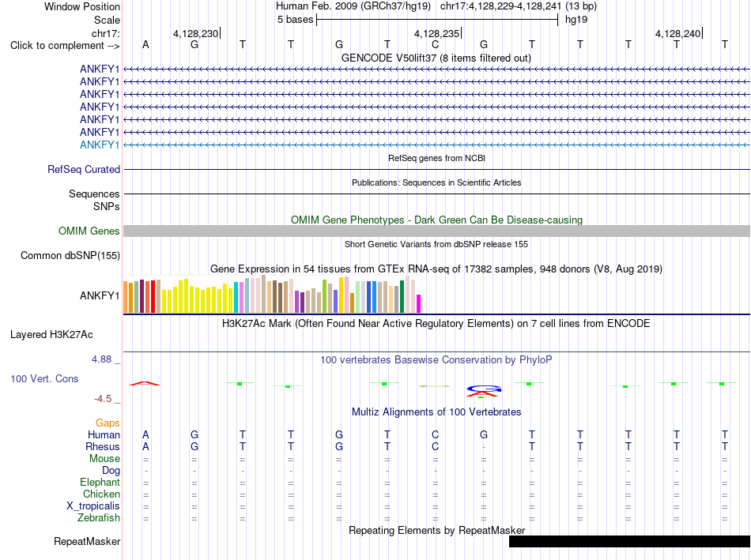This screenshot has height=560, width=751.
Task: Click 'Short Genetic Variants from dbSNP release 155'
Action: tap(436, 244)
